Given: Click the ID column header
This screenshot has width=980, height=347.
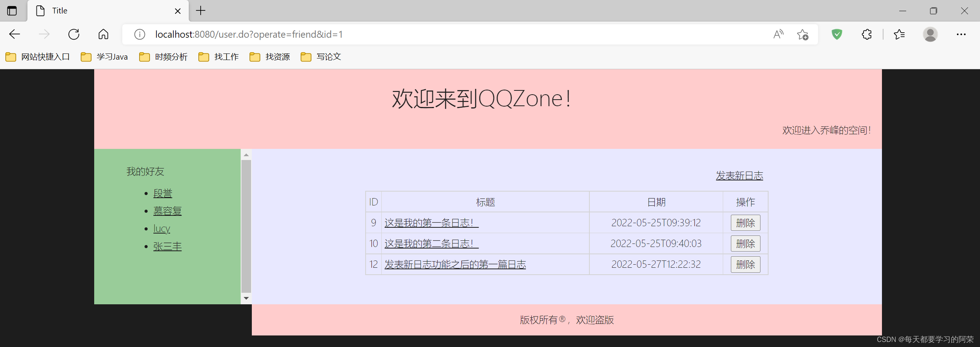Looking at the screenshot, I should click(373, 202).
